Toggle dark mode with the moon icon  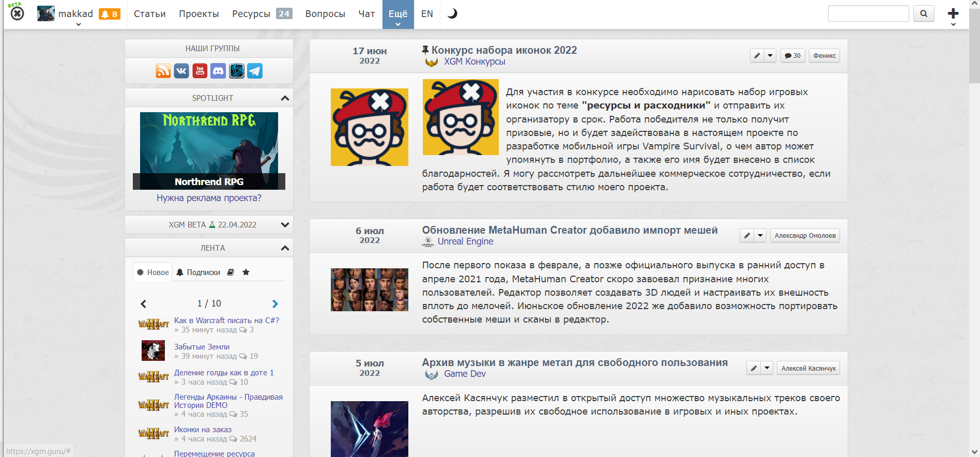pyautogui.click(x=452, y=13)
